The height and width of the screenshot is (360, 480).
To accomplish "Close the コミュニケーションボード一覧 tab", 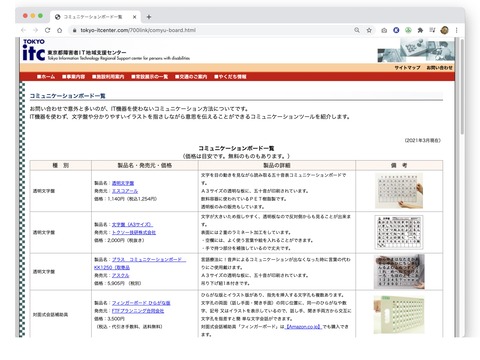I will [135, 17].
